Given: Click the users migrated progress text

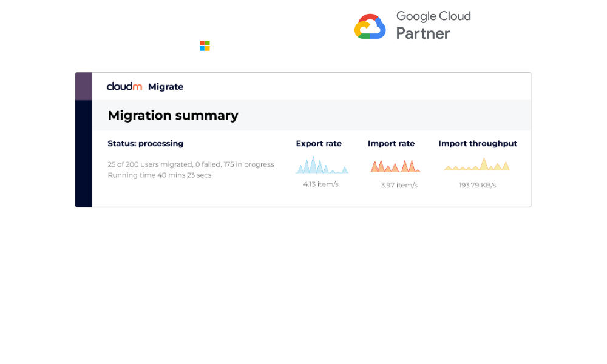Looking at the screenshot, I should coord(191,164).
